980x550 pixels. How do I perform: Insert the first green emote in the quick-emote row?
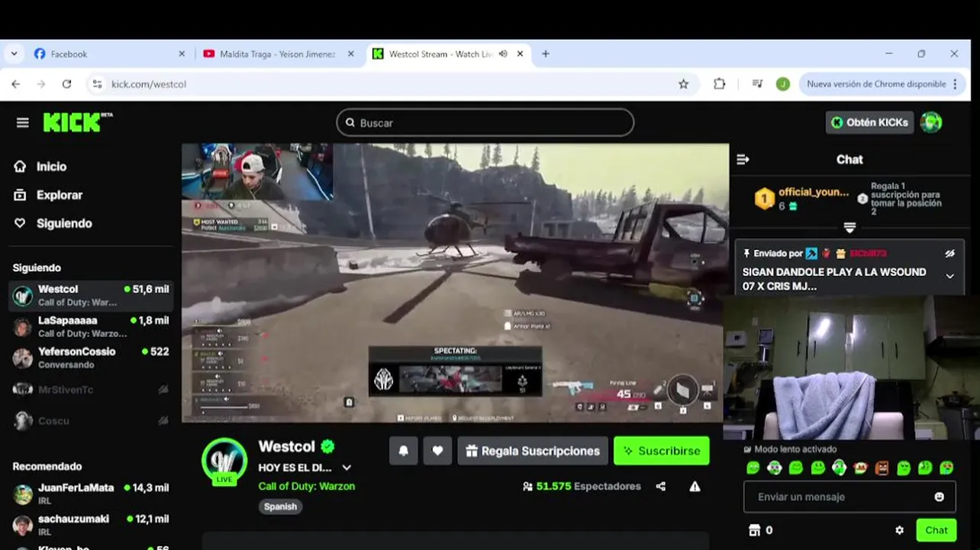pos(753,467)
